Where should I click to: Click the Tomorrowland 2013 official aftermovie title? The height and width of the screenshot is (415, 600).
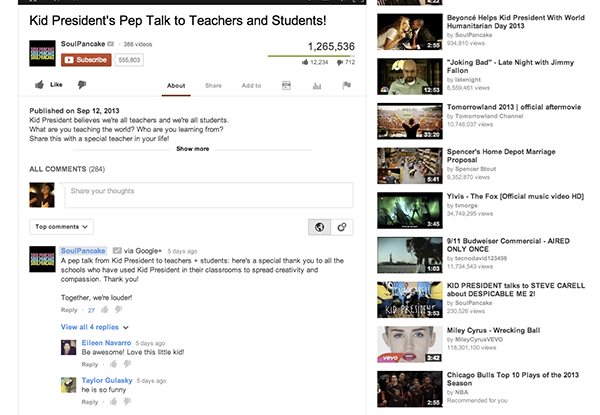514,107
